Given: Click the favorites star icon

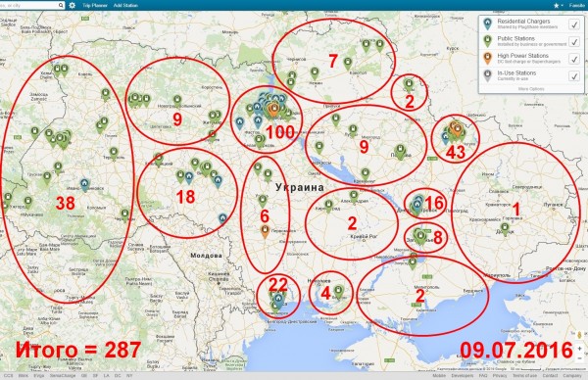Looking at the screenshot, I should (x=556, y=6).
